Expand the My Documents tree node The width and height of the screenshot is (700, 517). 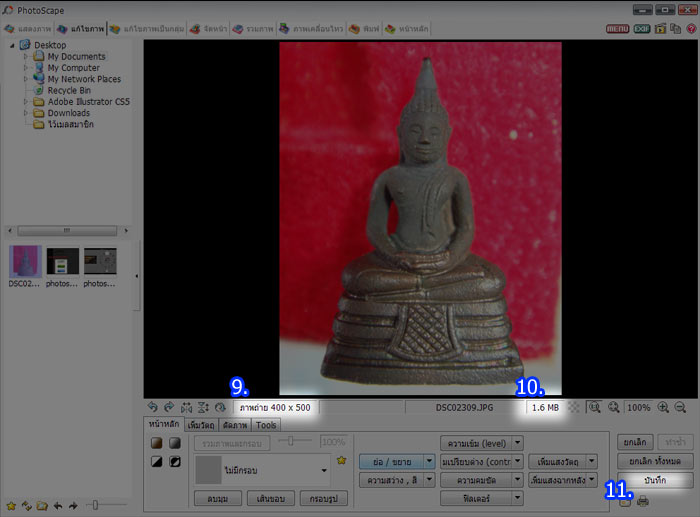click(27, 57)
